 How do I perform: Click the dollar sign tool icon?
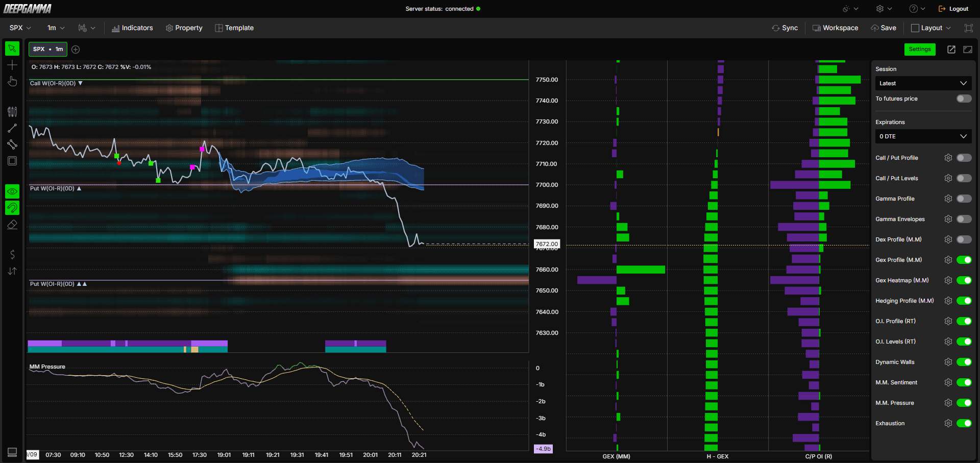tap(12, 254)
